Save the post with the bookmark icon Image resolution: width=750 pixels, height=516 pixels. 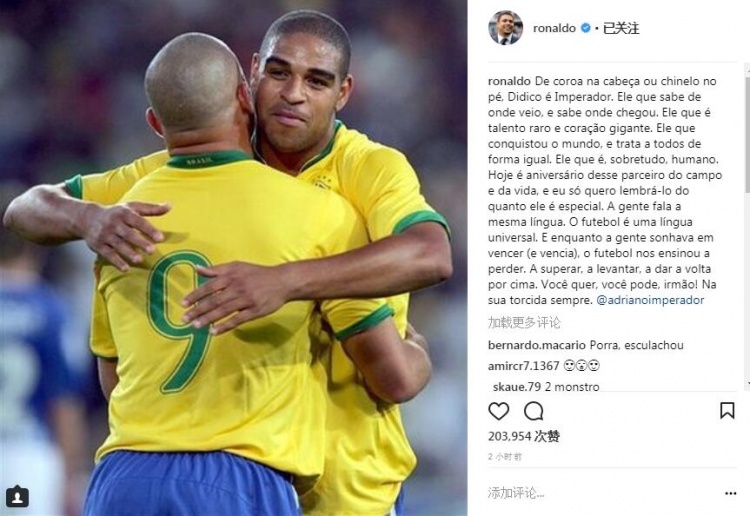coord(727,411)
